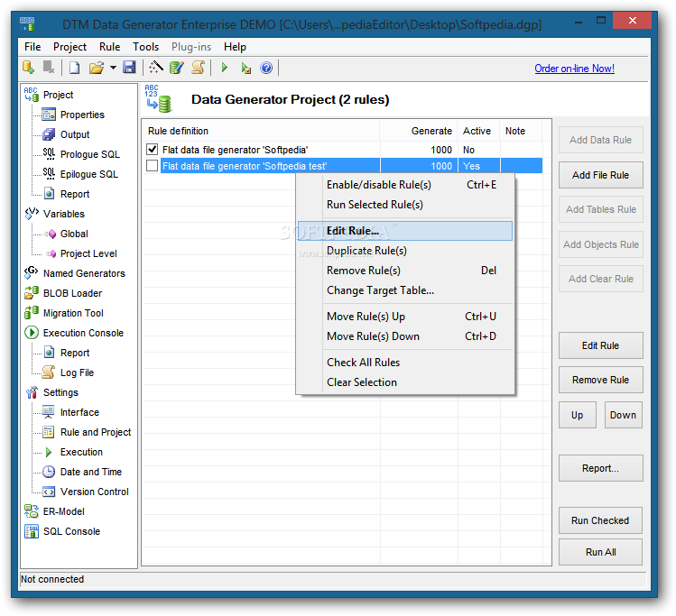The width and height of the screenshot is (676, 616).
Task: Click the Run Checked button
Action: pos(600,520)
